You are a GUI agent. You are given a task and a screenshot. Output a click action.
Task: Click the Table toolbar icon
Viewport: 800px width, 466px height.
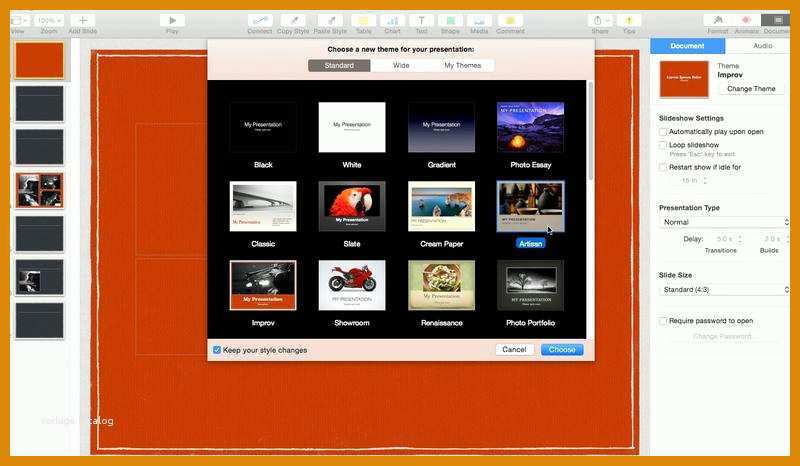tap(363, 20)
